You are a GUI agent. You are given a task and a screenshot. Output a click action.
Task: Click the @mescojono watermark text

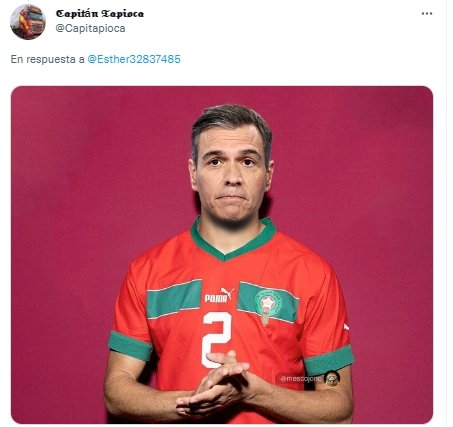(301, 379)
